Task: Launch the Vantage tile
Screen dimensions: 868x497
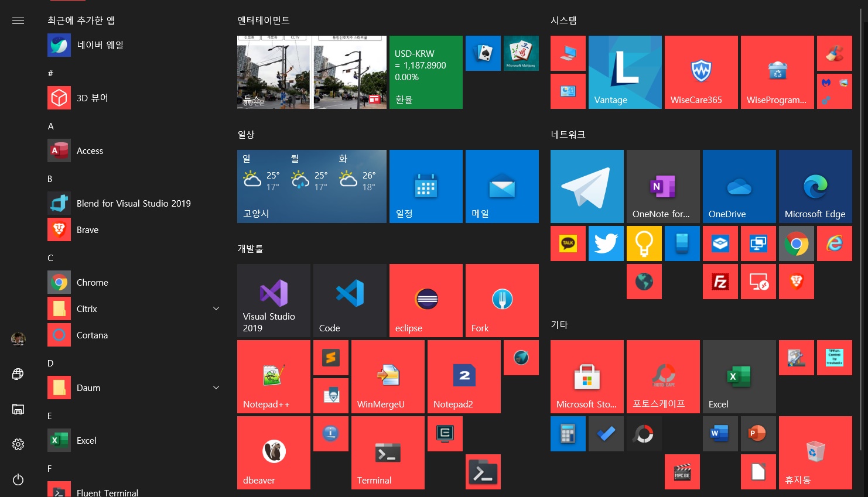Action: point(625,72)
